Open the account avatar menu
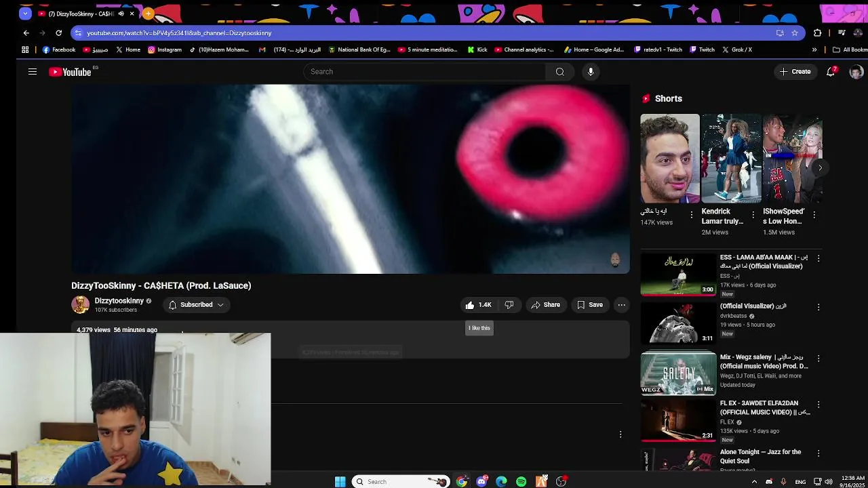This screenshot has height=488, width=868. [x=856, y=72]
